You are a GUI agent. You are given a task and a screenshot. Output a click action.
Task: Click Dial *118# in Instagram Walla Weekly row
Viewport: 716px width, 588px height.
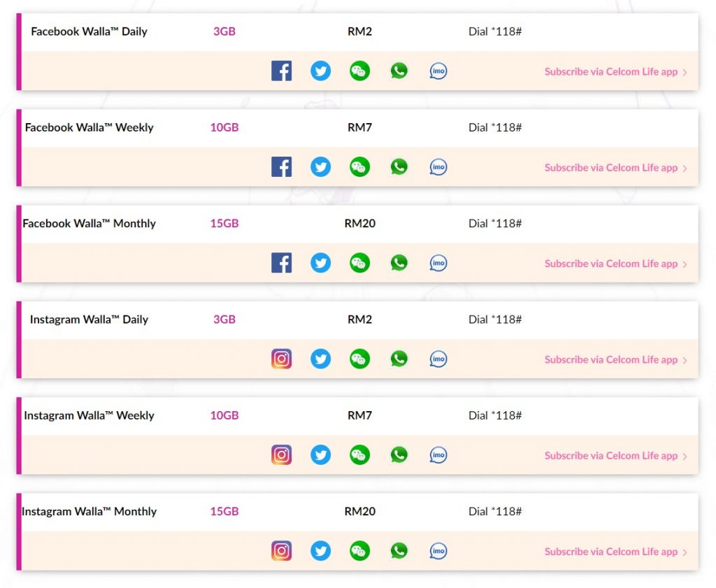pos(495,415)
